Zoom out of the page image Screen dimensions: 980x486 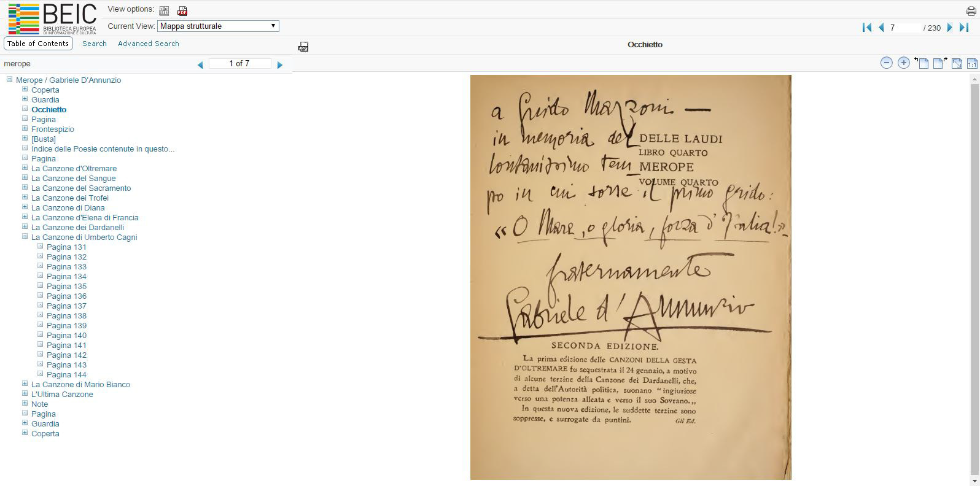click(x=886, y=63)
